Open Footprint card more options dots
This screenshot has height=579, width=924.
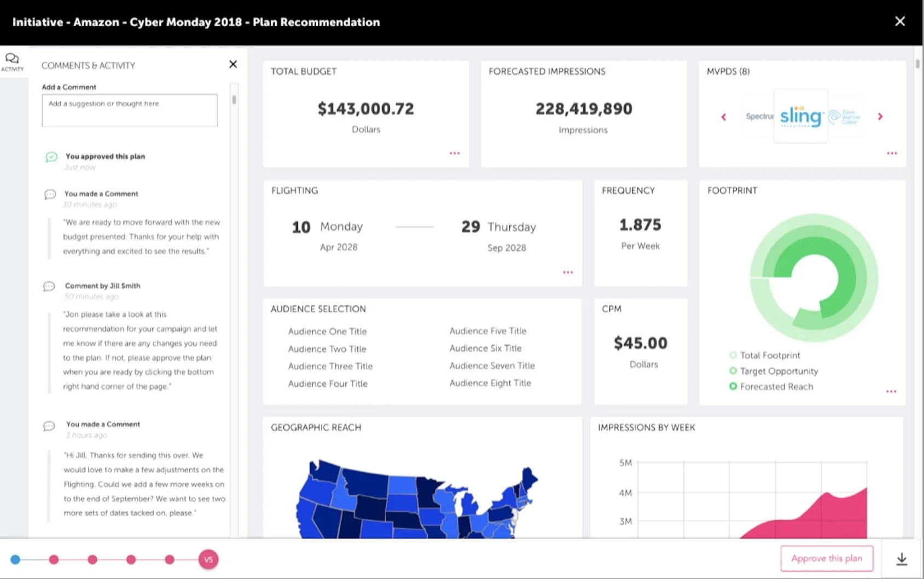(891, 391)
